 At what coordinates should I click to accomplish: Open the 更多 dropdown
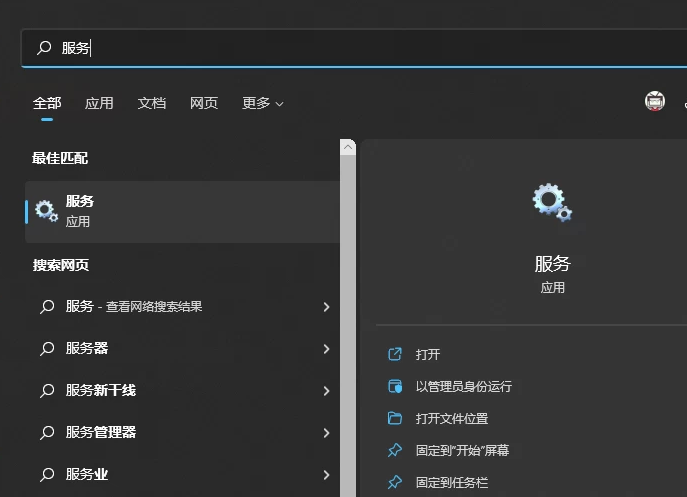coord(262,103)
